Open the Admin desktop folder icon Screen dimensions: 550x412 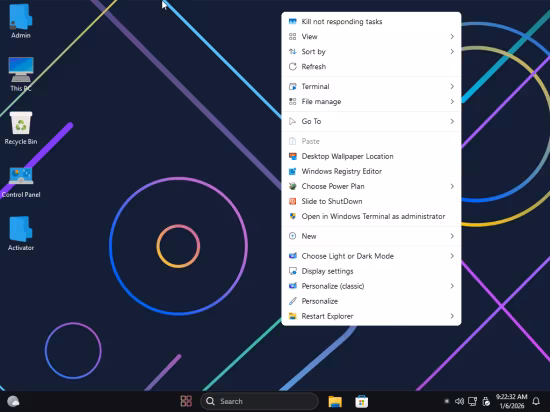[x=21, y=20]
